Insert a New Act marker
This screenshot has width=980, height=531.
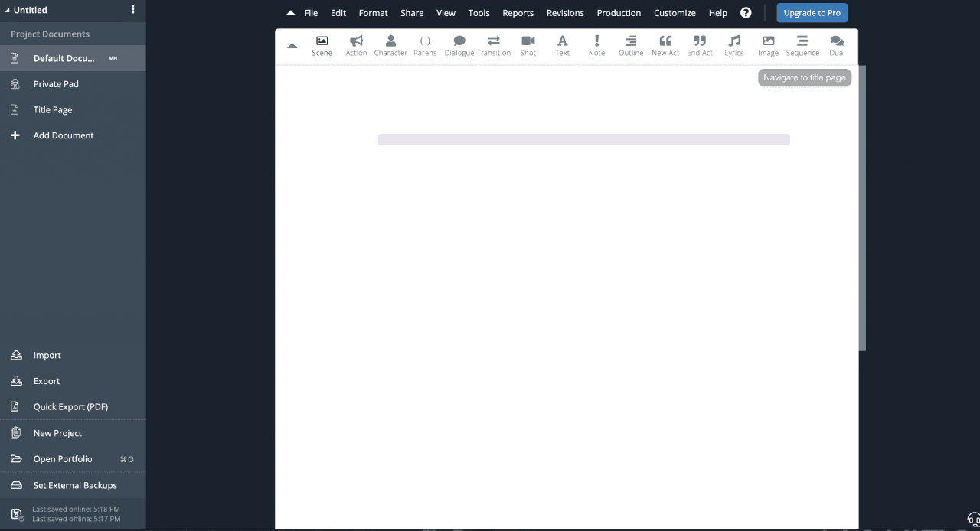(x=665, y=44)
